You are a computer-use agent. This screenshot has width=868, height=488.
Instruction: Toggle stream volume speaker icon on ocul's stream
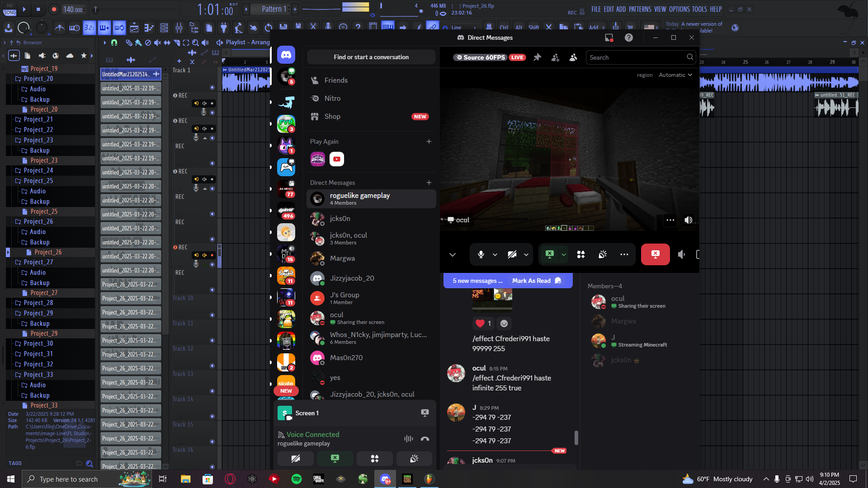(x=688, y=220)
